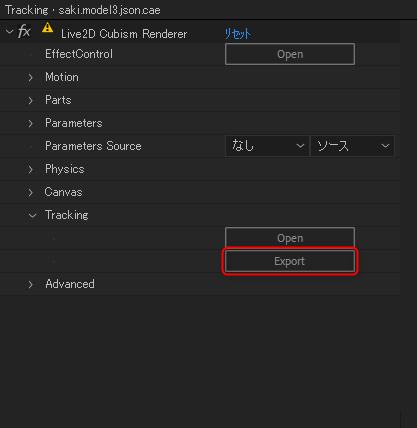
Task: Expand the Parameters group
Action: [31, 124]
